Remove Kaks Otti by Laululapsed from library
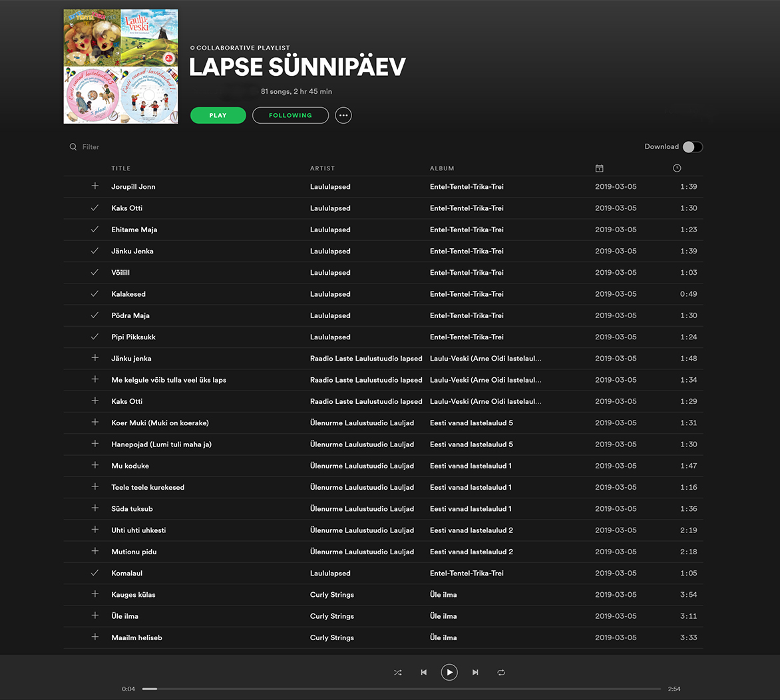Screen dimensions: 780x700 coord(95,208)
